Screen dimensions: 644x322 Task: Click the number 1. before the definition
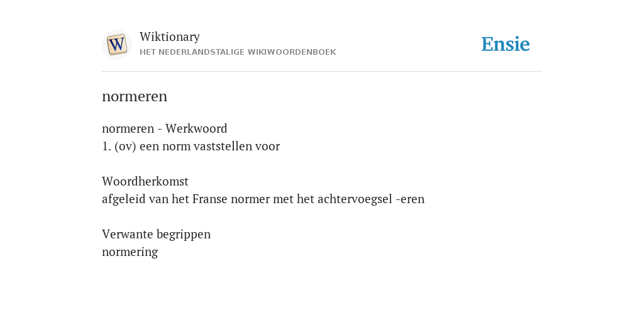pyautogui.click(x=106, y=147)
